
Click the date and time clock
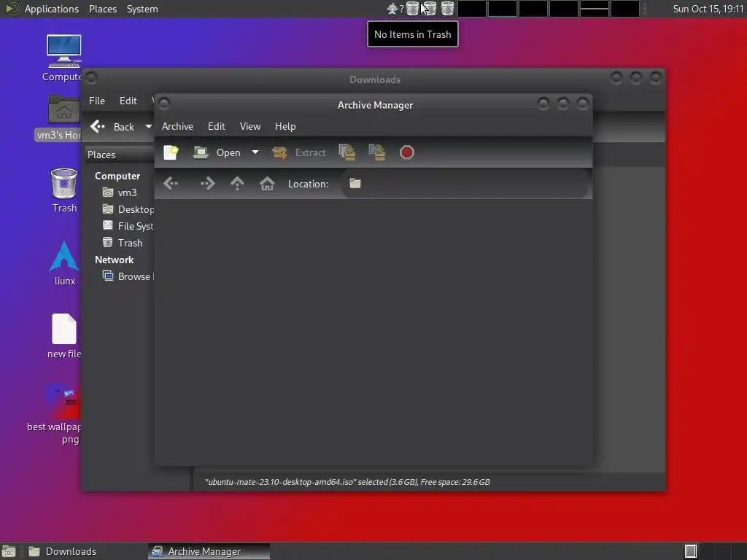(708, 9)
